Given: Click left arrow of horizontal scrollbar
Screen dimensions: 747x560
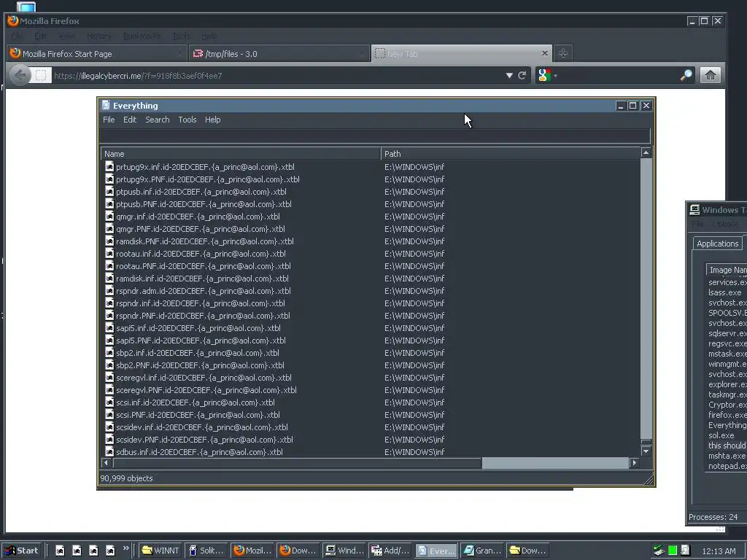Looking at the screenshot, I should tap(107, 463).
